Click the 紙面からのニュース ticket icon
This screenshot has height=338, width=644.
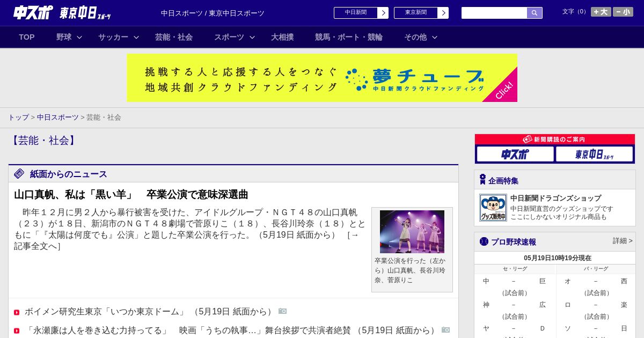pos(19,174)
